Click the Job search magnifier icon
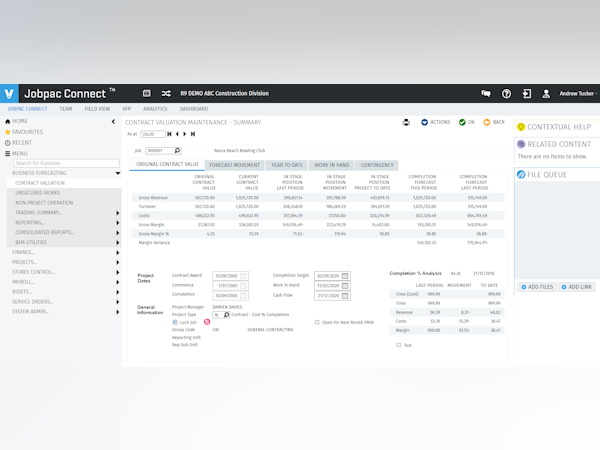Viewport: 600px width, 450px height. click(x=177, y=150)
